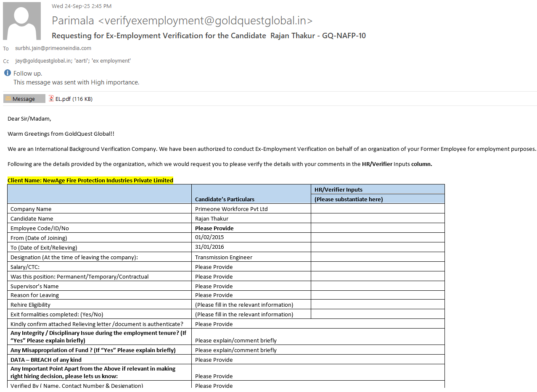Click Integrity / Disciplinary Issue question
This screenshot has height=392, width=537.
(98, 337)
